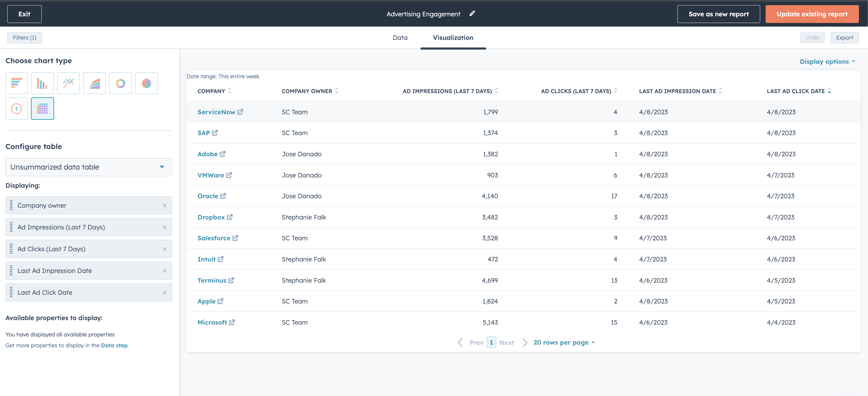Switch to the Data tab
868x396 pixels.
tap(400, 37)
